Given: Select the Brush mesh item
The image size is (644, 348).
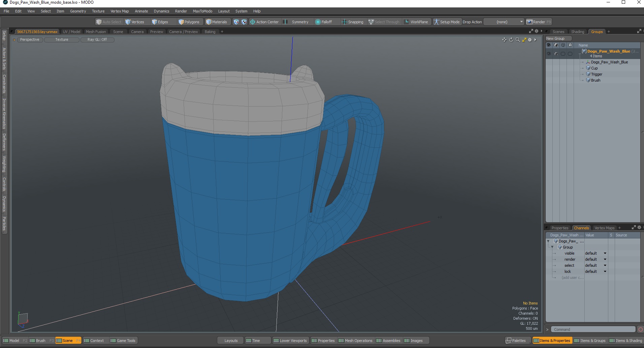Looking at the screenshot, I should 595,80.
